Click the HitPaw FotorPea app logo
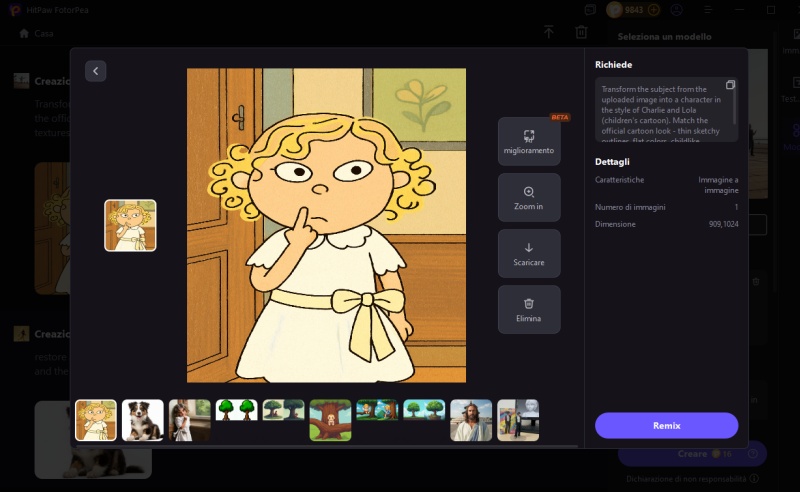The height and width of the screenshot is (492, 800). [x=14, y=10]
